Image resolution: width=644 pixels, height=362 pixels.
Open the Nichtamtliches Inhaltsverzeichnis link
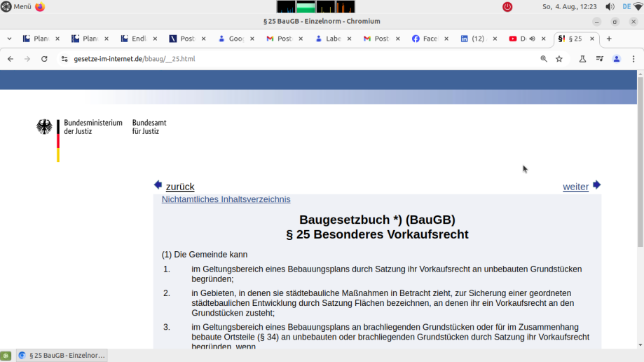[x=226, y=199]
